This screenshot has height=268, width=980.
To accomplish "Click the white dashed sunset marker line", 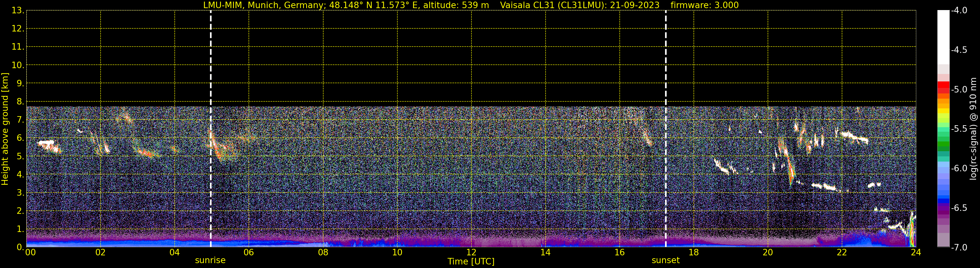I will [x=666, y=129].
